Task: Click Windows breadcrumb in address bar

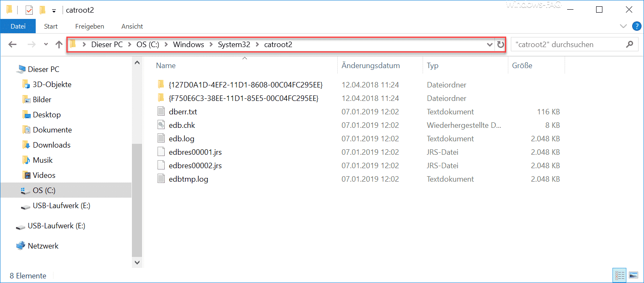Action: 188,44
